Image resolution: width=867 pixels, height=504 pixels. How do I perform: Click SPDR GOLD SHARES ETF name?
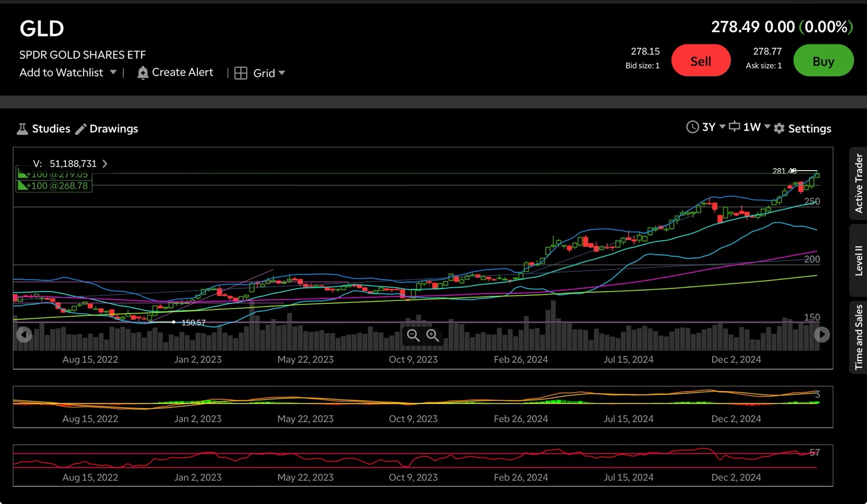[x=82, y=55]
